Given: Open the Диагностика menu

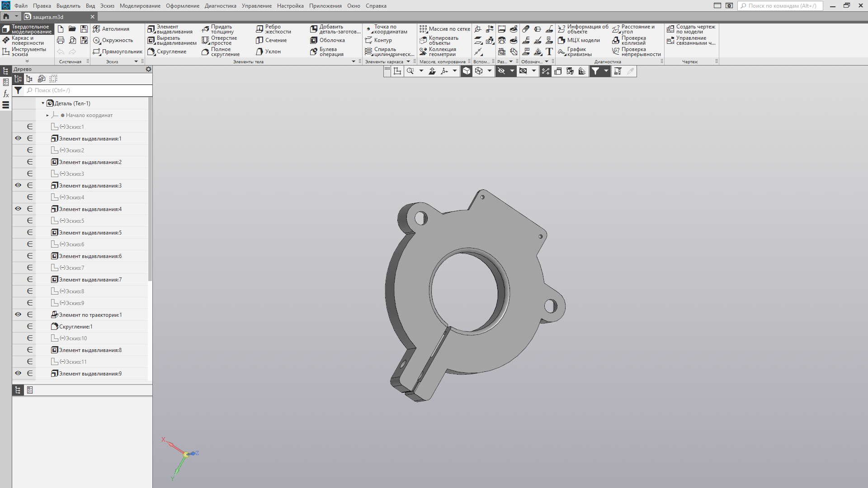Looking at the screenshot, I should point(220,6).
